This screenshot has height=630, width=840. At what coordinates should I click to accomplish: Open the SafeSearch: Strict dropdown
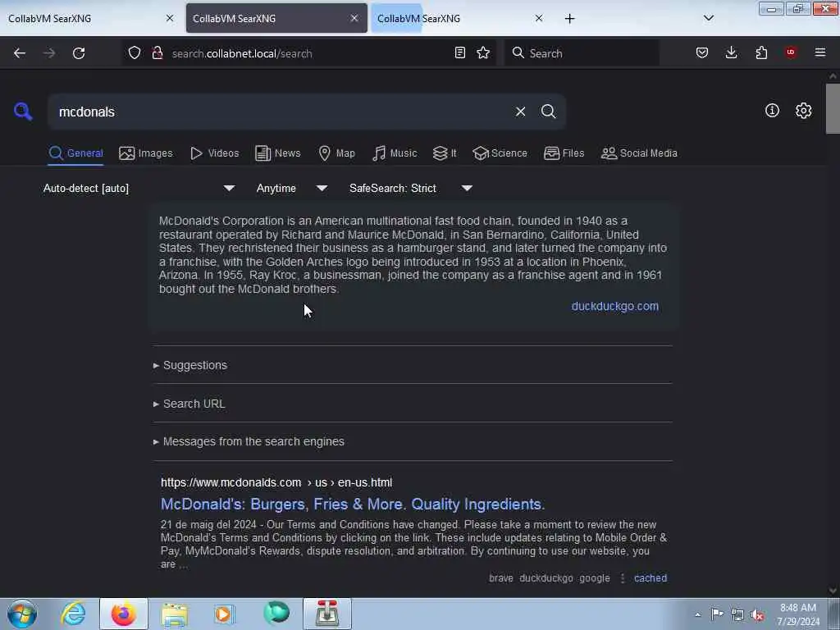(410, 188)
